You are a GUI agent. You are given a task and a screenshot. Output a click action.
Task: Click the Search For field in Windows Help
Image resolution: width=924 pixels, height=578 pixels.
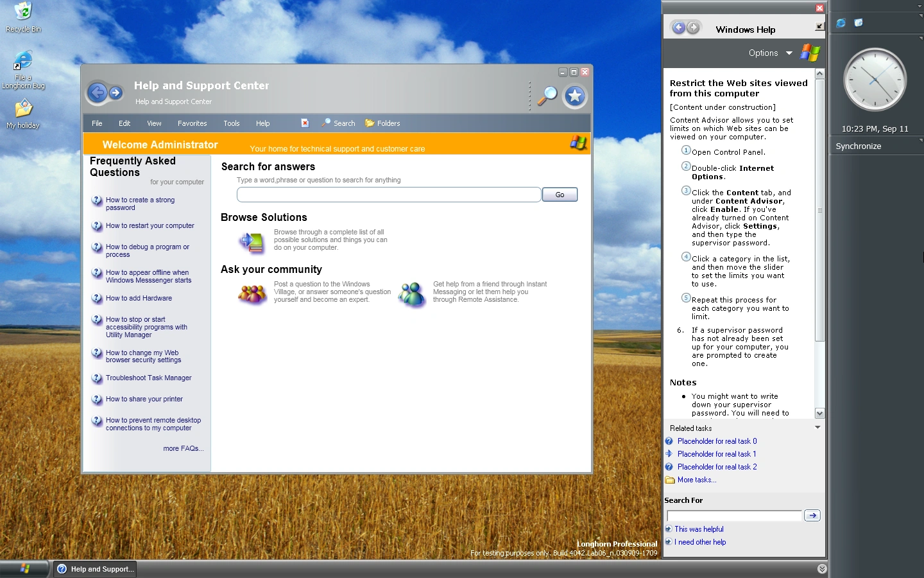pos(735,516)
